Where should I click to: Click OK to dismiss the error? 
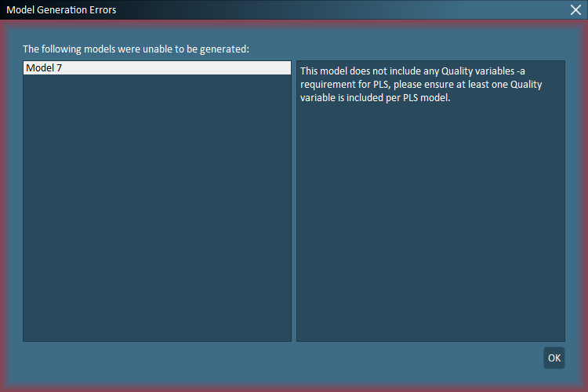[554, 358]
